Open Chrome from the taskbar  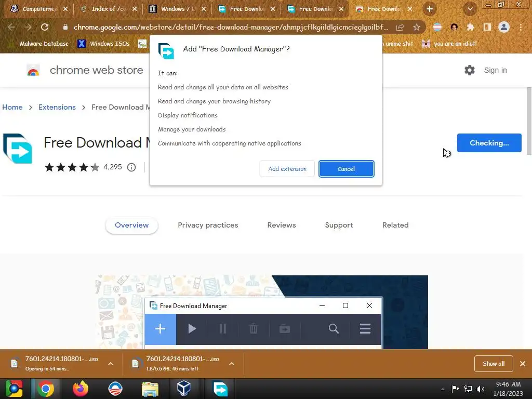tap(46, 389)
